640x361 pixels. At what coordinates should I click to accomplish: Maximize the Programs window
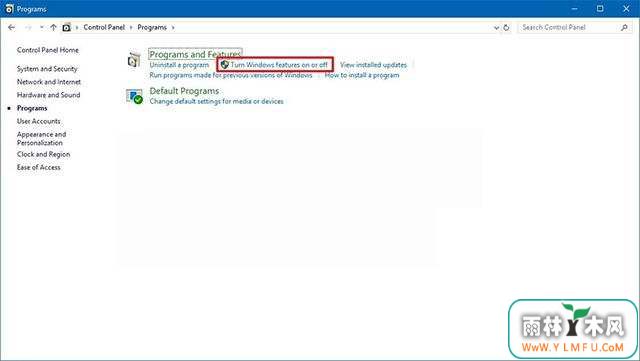[x=600, y=9]
